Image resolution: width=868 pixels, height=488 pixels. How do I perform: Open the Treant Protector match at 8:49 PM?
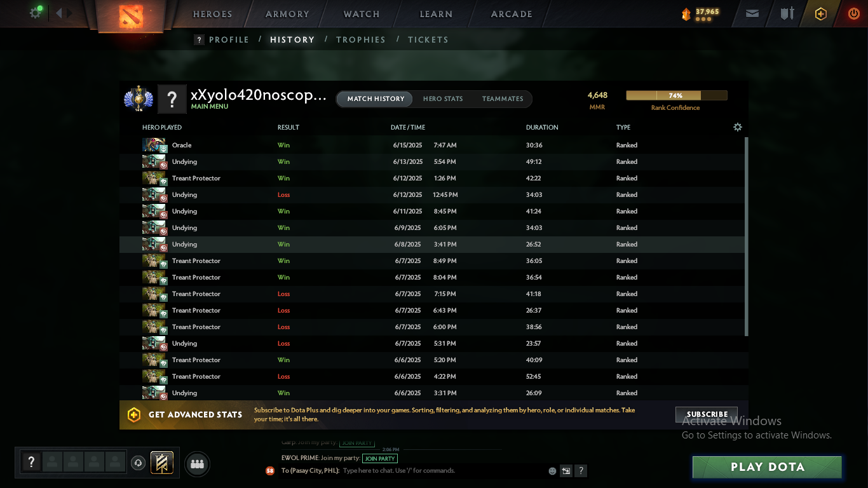[432, 261]
